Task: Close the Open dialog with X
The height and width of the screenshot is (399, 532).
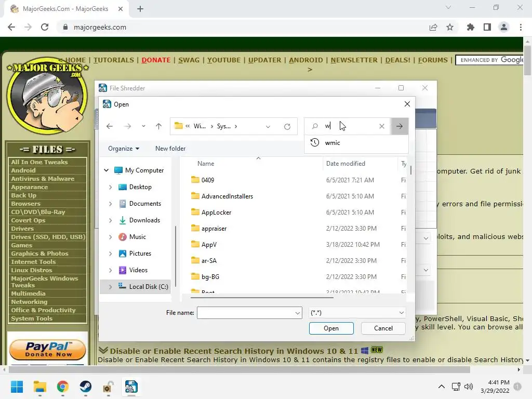Action: click(407, 104)
